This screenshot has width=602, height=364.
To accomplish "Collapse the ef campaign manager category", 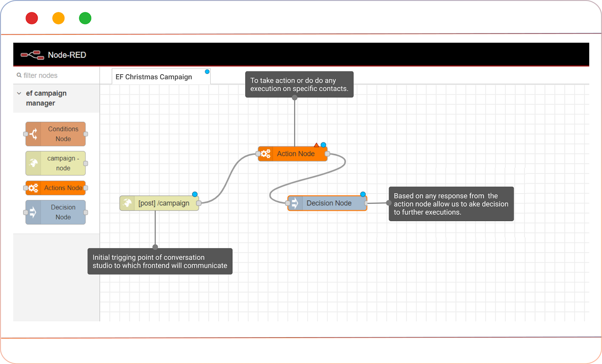I will [x=19, y=93].
